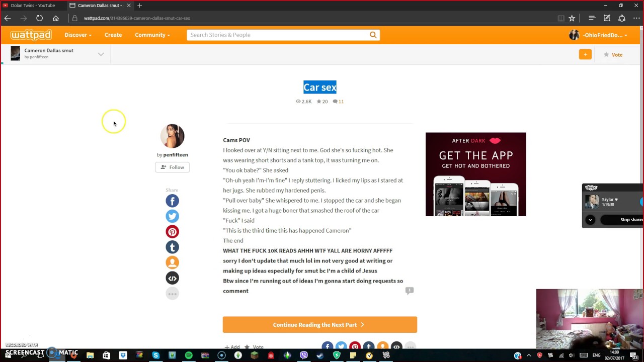
Task: Show hidden system tray icons
Action: (x=529, y=355)
